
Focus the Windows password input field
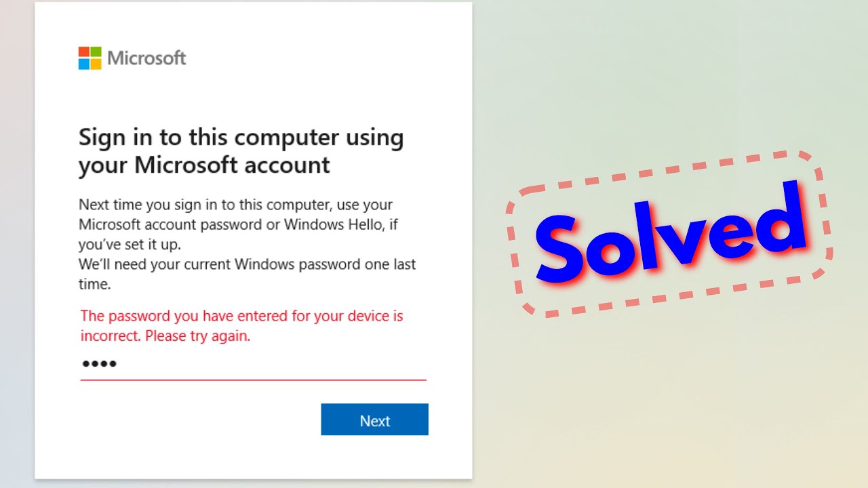253,365
